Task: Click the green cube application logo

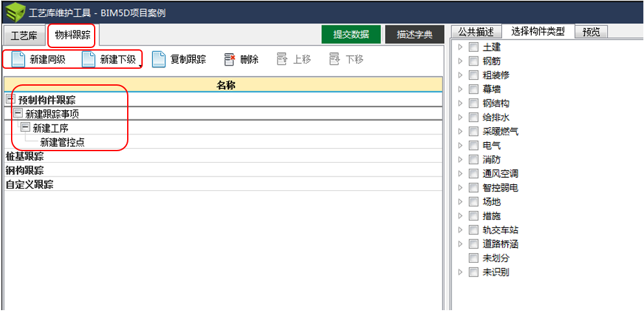Action: 15,13
